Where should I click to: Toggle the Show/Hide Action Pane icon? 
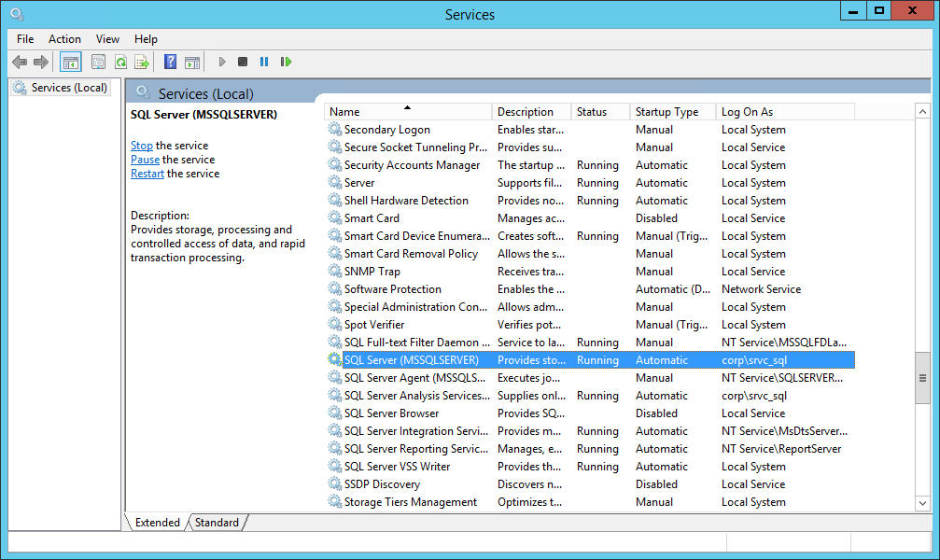coord(192,62)
